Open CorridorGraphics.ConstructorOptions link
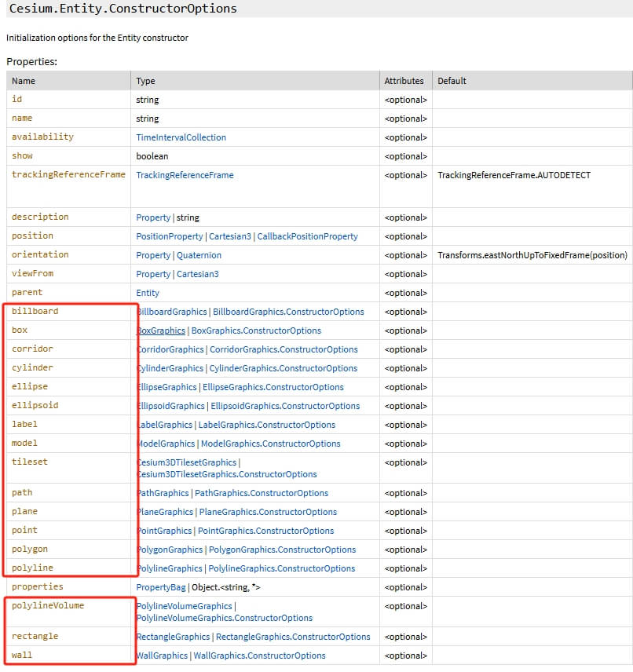 click(284, 349)
